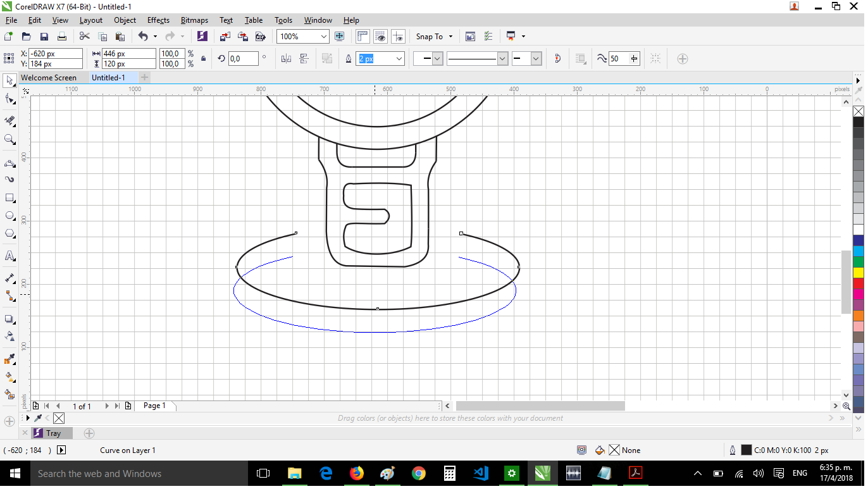Click the Windows Start button
868x496 pixels.
pyautogui.click(x=15, y=473)
